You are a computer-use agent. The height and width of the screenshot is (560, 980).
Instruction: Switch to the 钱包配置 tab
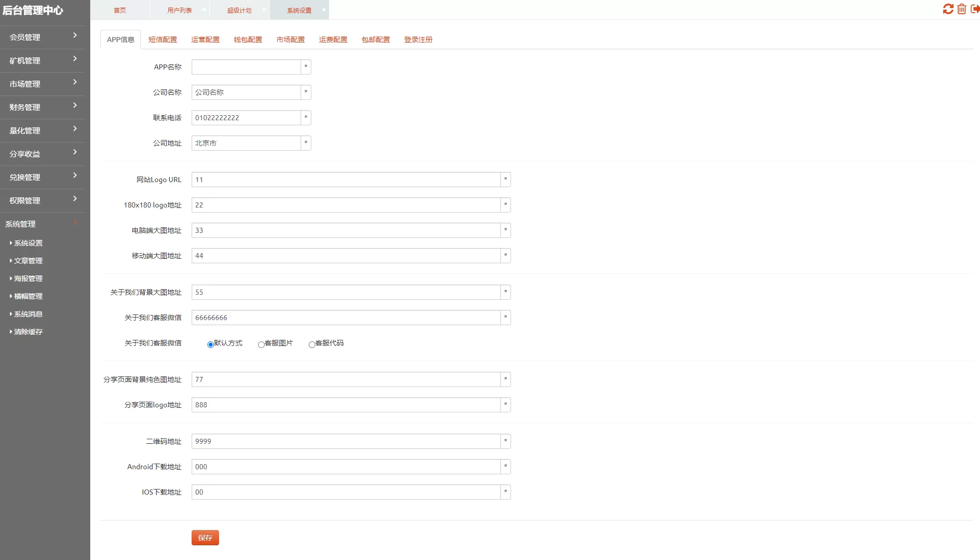click(x=248, y=40)
